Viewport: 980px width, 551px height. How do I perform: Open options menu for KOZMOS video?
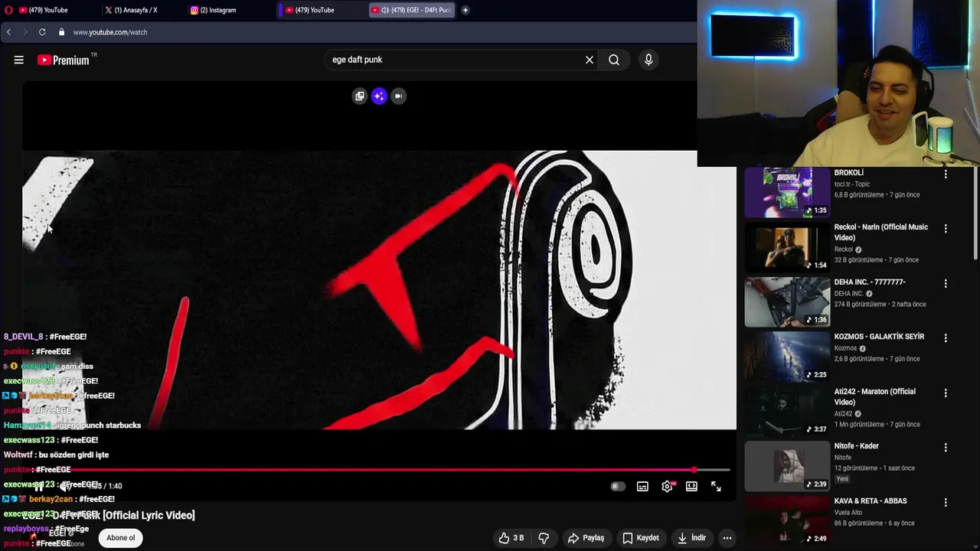click(x=946, y=337)
